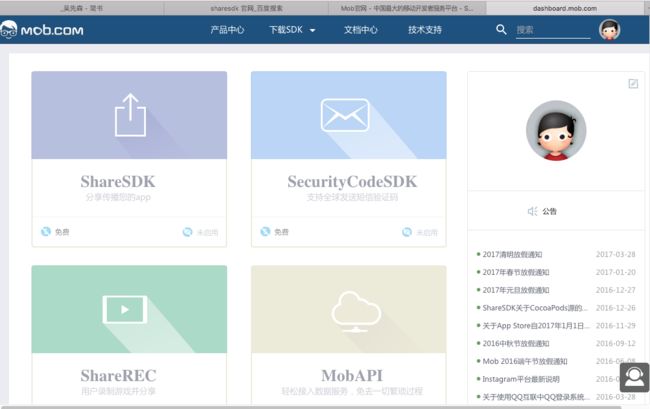Open the 下载SDK menu item

pos(286,30)
